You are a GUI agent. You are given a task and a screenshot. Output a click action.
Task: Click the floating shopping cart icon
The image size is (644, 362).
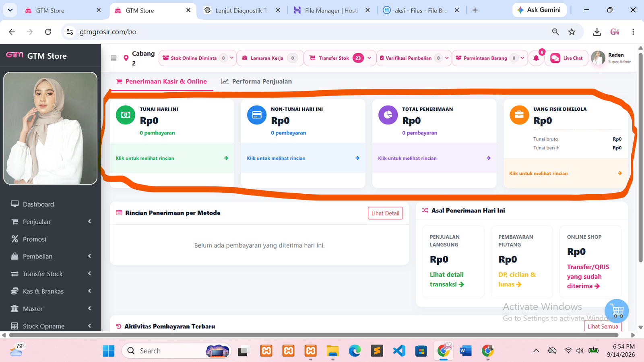(x=617, y=311)
